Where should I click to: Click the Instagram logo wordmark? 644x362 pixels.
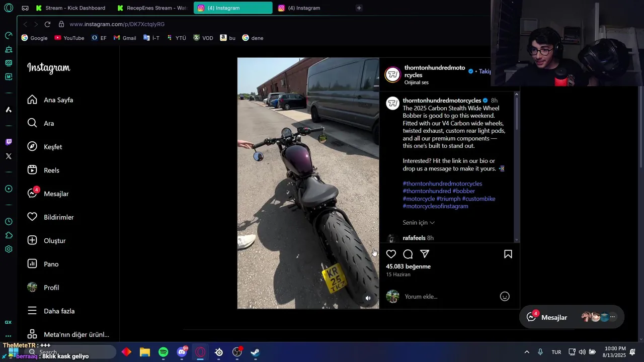(48, 68)
